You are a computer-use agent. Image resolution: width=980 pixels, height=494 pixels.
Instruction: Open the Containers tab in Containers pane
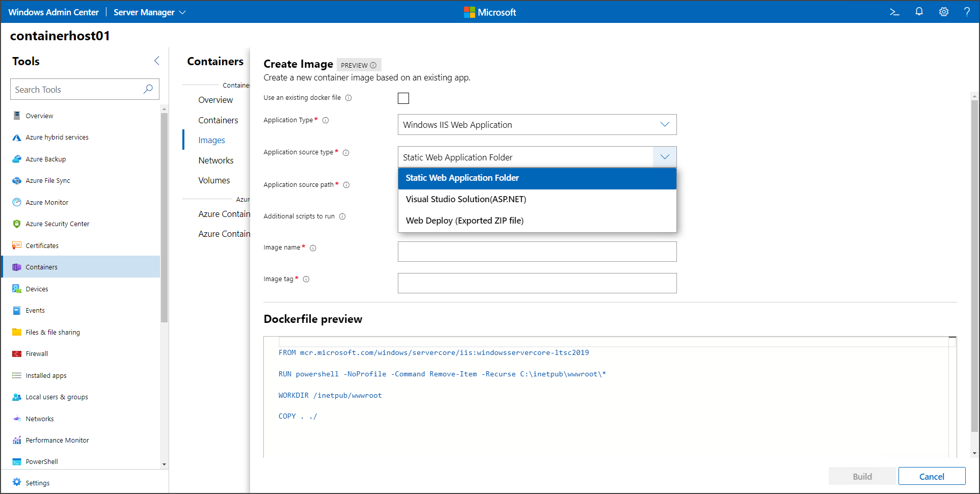218,120
